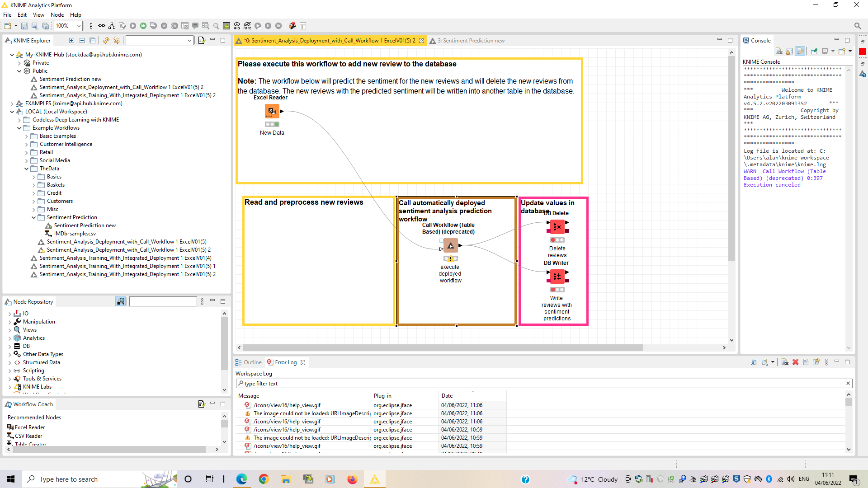
Task: Click the Pin Console icon
Action: click(814, 51)
